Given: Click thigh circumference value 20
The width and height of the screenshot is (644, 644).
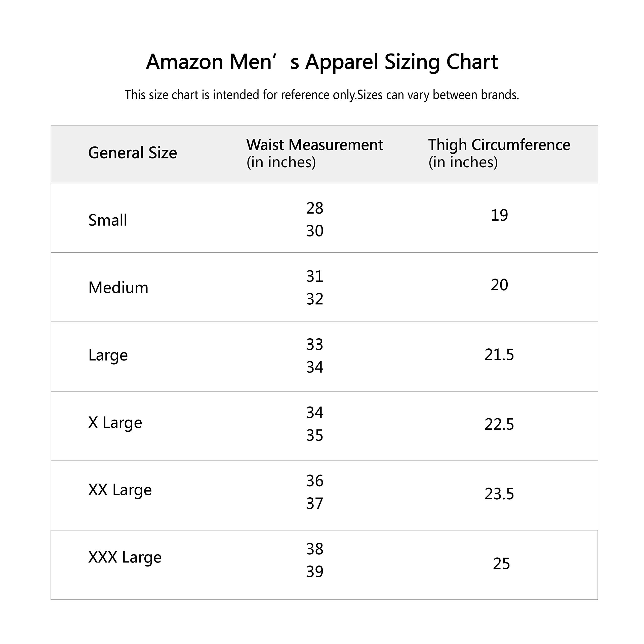Looking at the screenshot, I should (499, 285).
